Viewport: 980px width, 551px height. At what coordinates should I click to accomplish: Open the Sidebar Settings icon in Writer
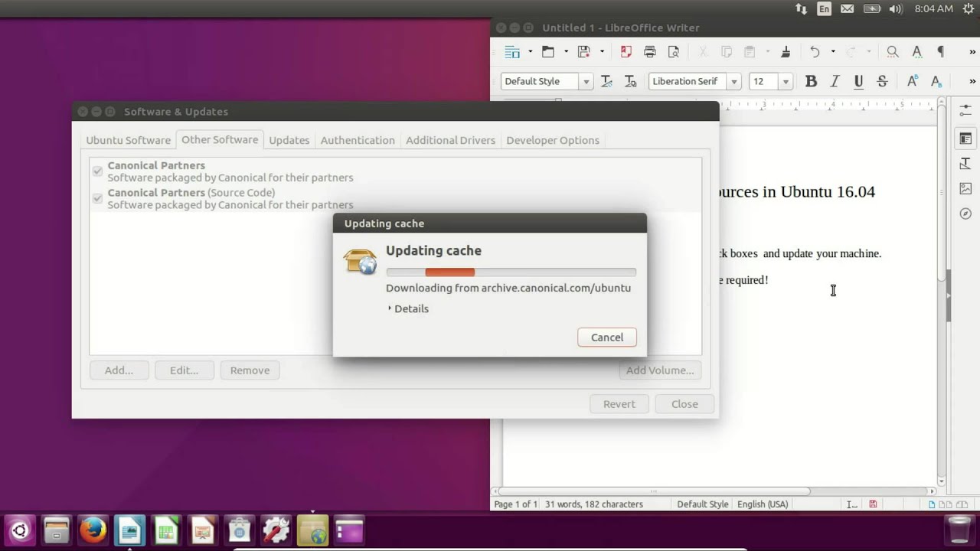(x=965, y=112)
